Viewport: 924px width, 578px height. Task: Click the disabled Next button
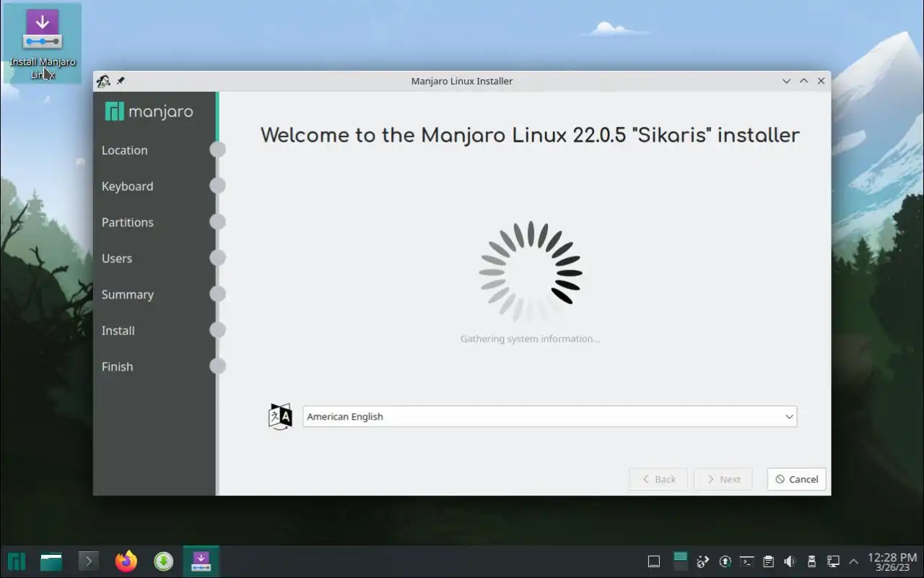[723, 479]
